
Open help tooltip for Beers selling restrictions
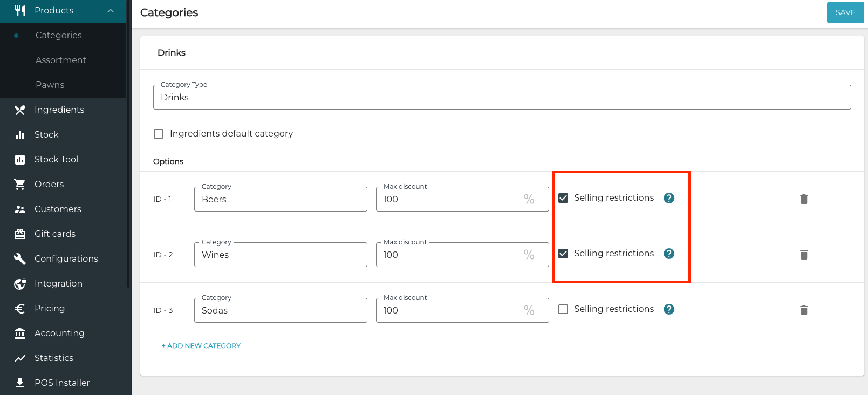[x=669, y=198]
